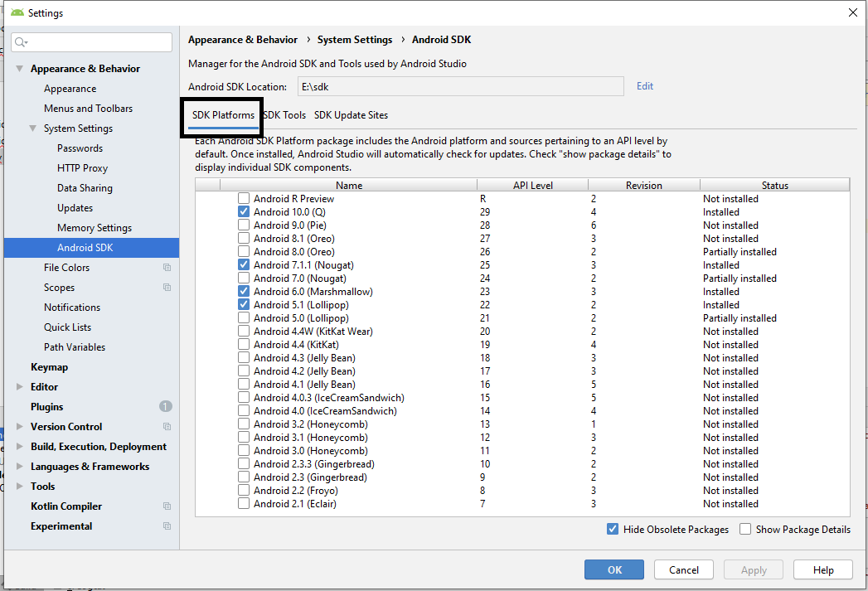Sort by the API Level column header
The width and height of the screenshot is (868, 591).
[x=532, y=186]
